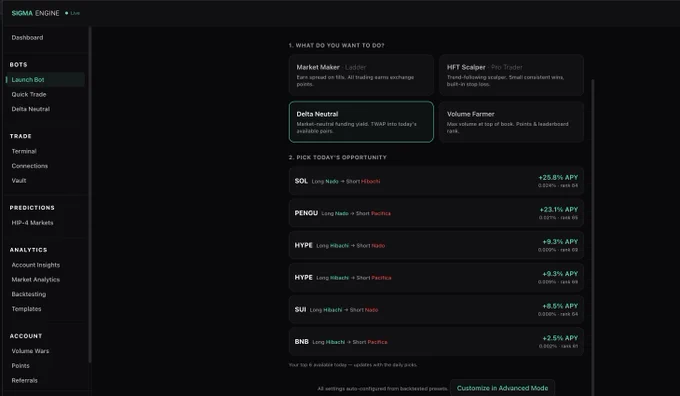Pick SUI Long Hibachi Short Nado opportunity
Image resolution: width=680 pixels, height=396 pixels.
(x=436, y=309)
